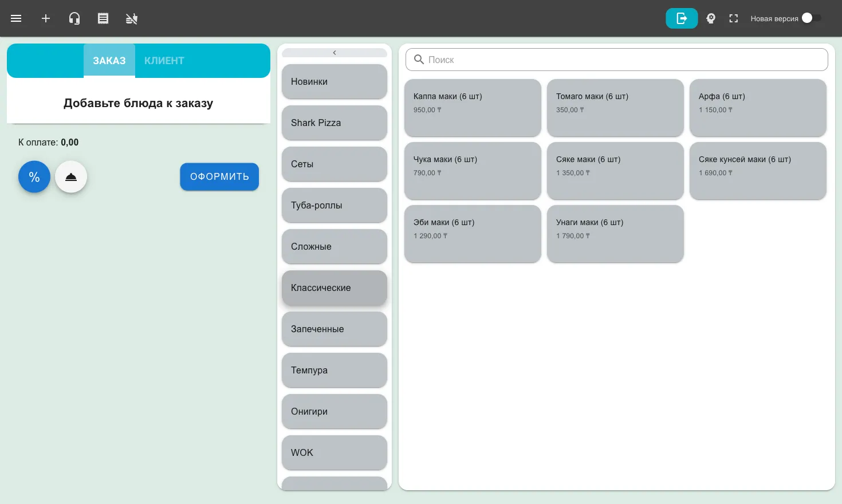Enter fullscreen mode icon
Viewport: 842px width, 504px height.
click(x=734, y=18)
